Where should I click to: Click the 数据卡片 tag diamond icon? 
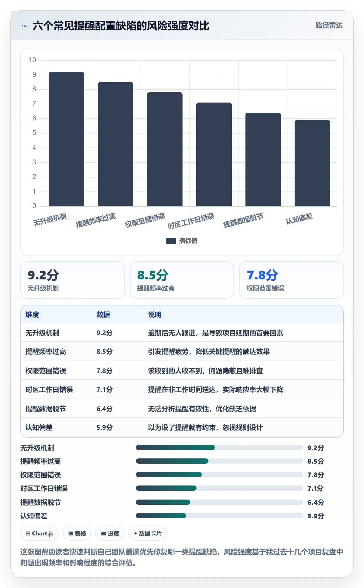pos(135,533)
